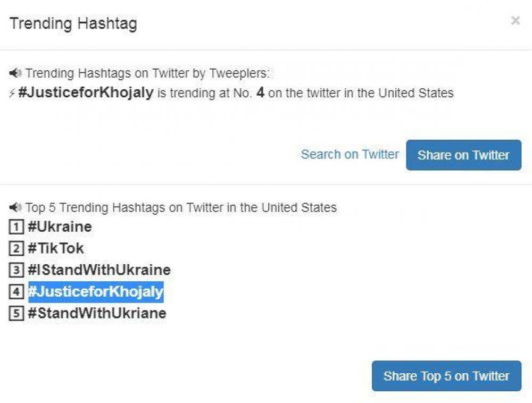The width and height of the screenshot is (532, 403).
Task: Close the Trending Hashtag dialog
Action: pos(515,21)
